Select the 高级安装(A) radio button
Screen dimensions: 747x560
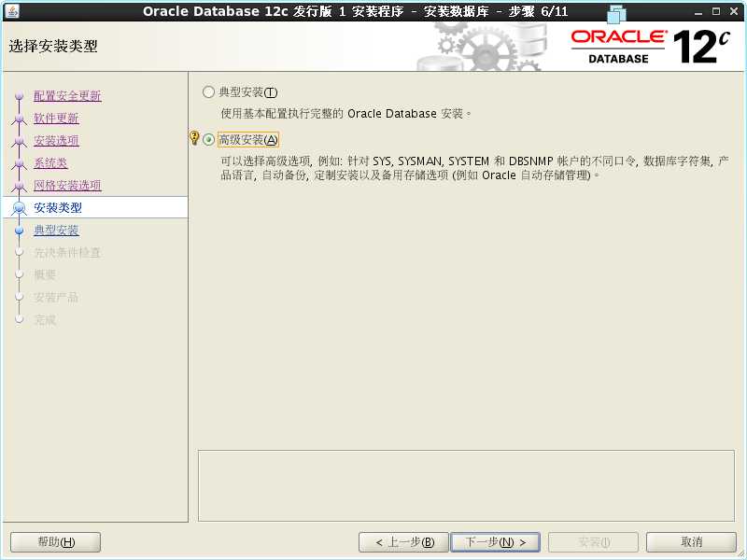[208, 139]
